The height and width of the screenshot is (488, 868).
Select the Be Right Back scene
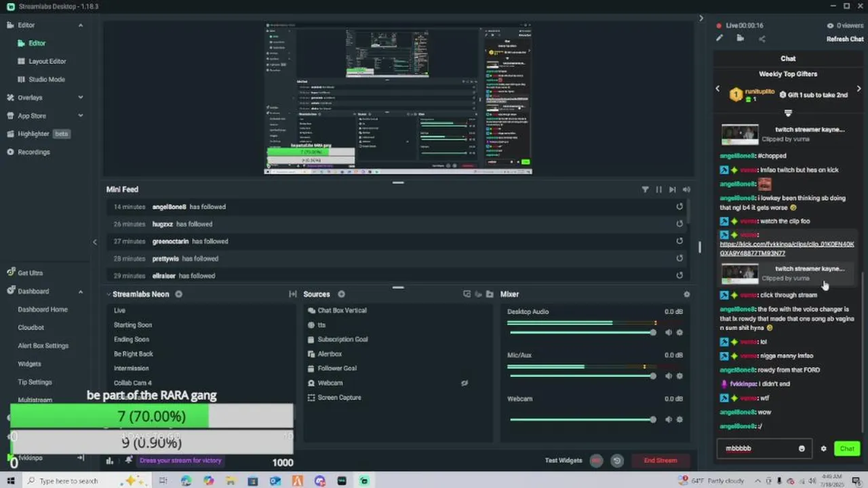pos(134,354)
